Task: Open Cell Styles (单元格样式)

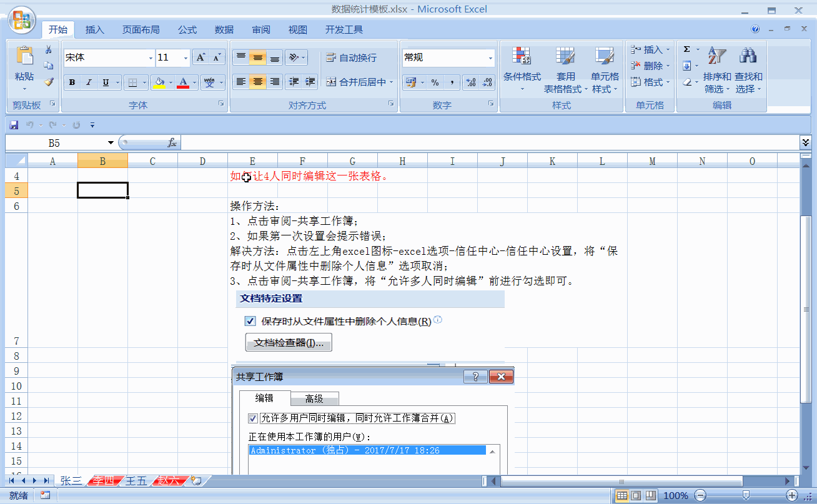Action: [x=605, y=69]
